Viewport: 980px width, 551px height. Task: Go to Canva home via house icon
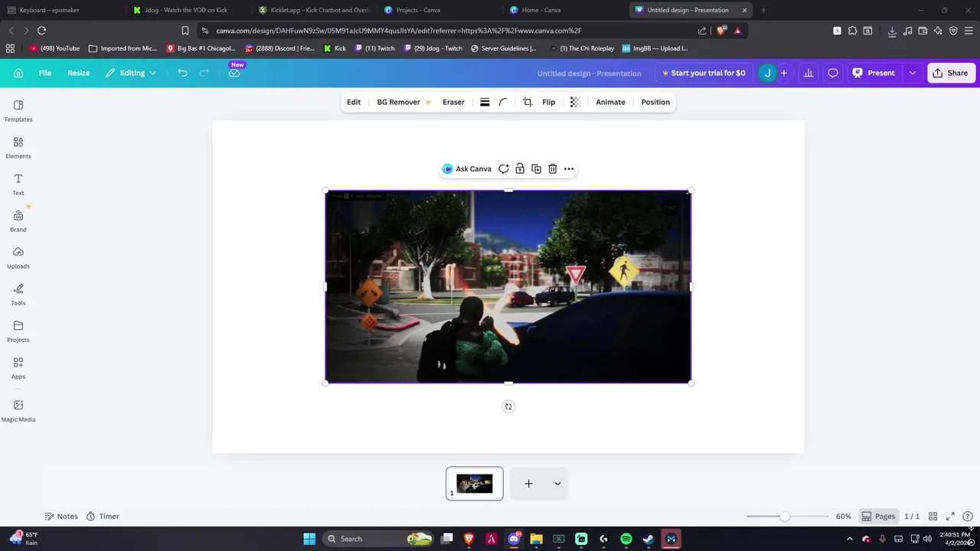18,73
